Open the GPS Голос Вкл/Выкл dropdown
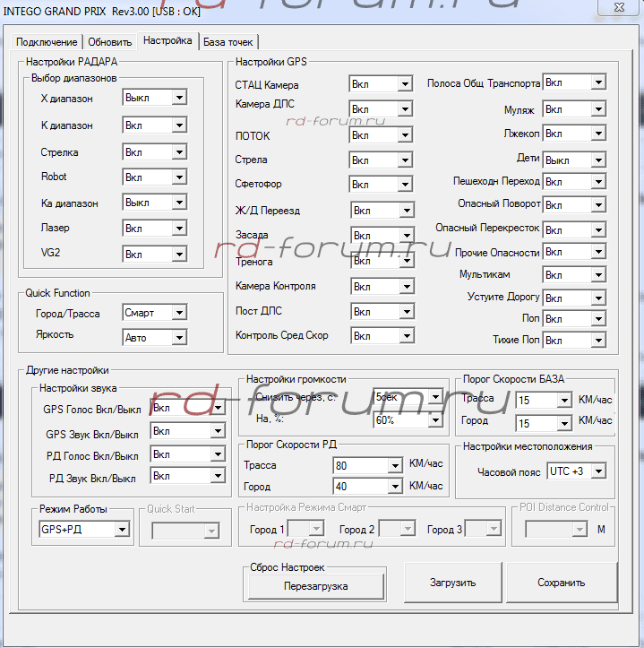Image resolution: width=644 pixels, height=648 pixels. coord(188,408)
